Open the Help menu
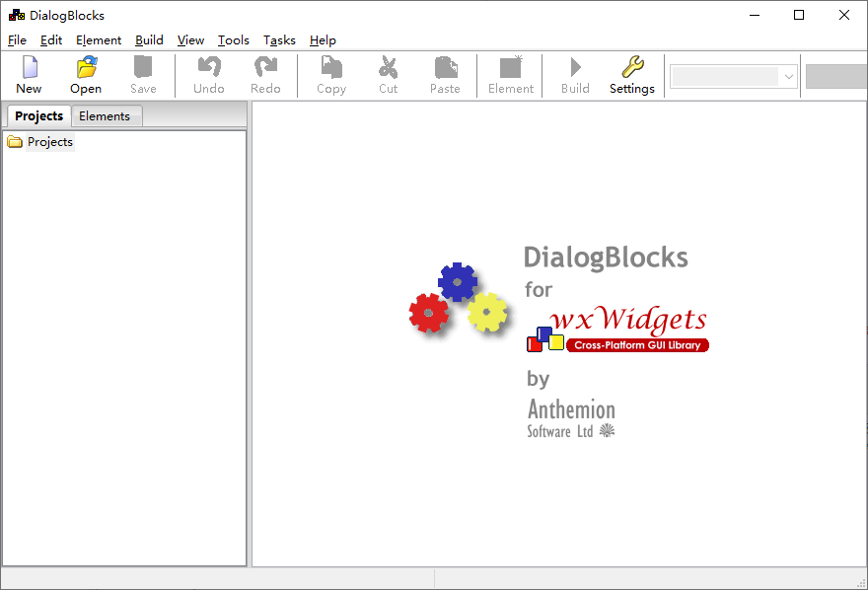The image size is (868, 590). pos(323,40)
